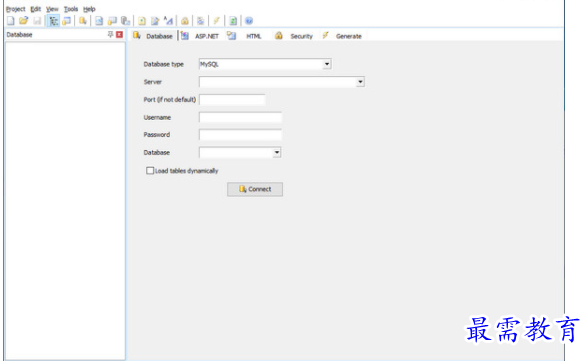Click the Connect button
Screen dimensions: 588x361
pos(255,189)
